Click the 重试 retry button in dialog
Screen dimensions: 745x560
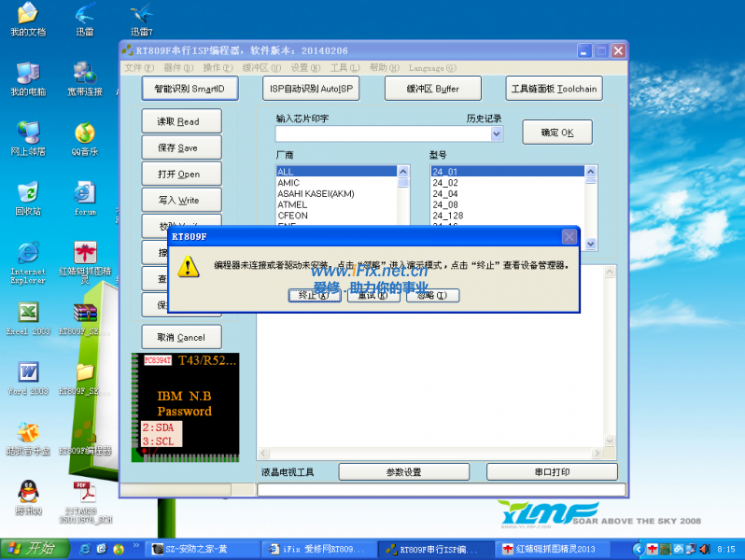373,295
